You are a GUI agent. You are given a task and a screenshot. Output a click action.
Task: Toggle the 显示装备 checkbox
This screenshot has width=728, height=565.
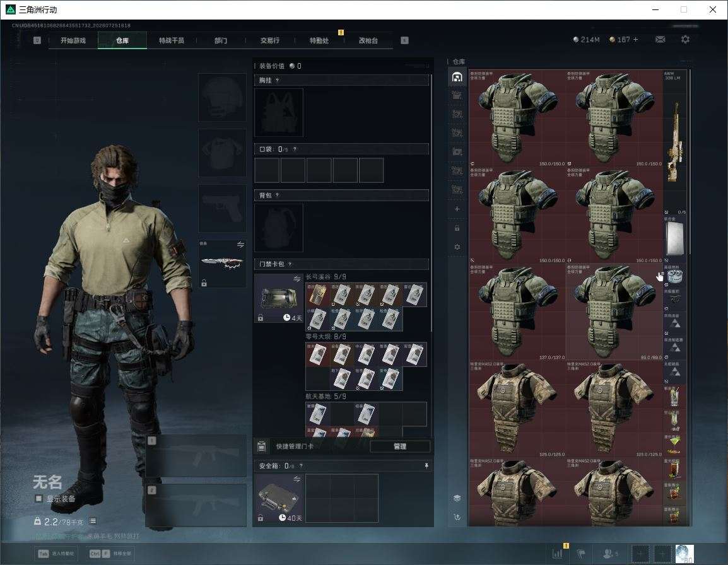click(x=39, y=499)
